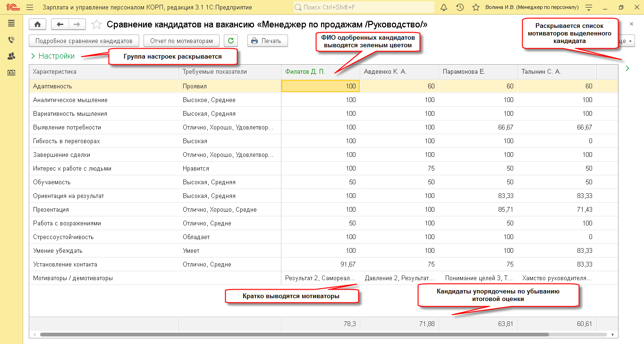644x344 pixels.
Task: Click the people icon in sidebar
Action: click(x=11, y=56)
